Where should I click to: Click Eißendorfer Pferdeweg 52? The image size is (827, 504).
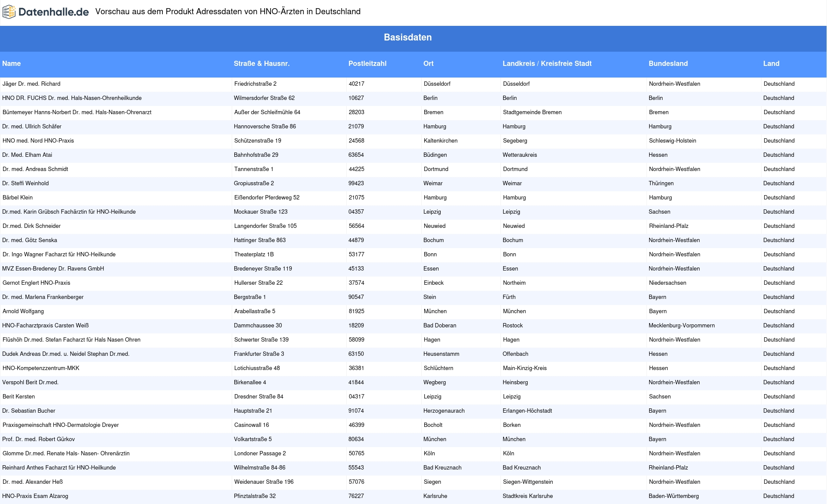point(267,198)
